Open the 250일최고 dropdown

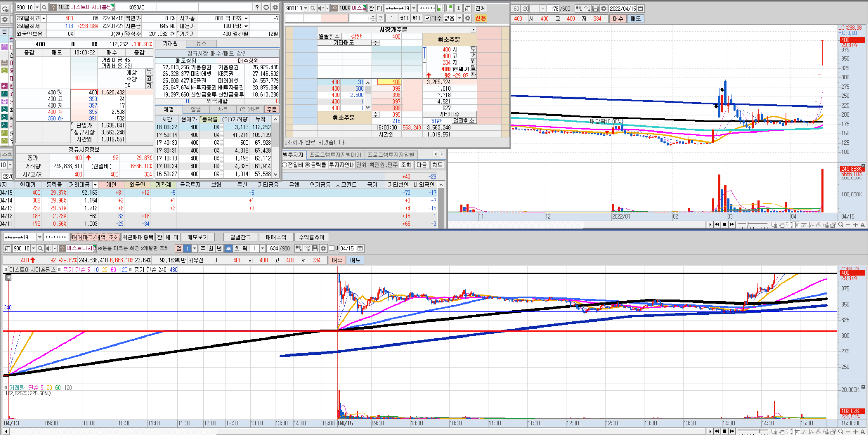pos(44,18)
